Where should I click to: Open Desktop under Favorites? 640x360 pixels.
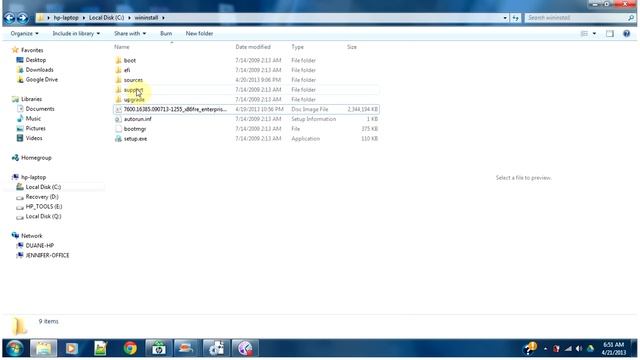point(36,60)
